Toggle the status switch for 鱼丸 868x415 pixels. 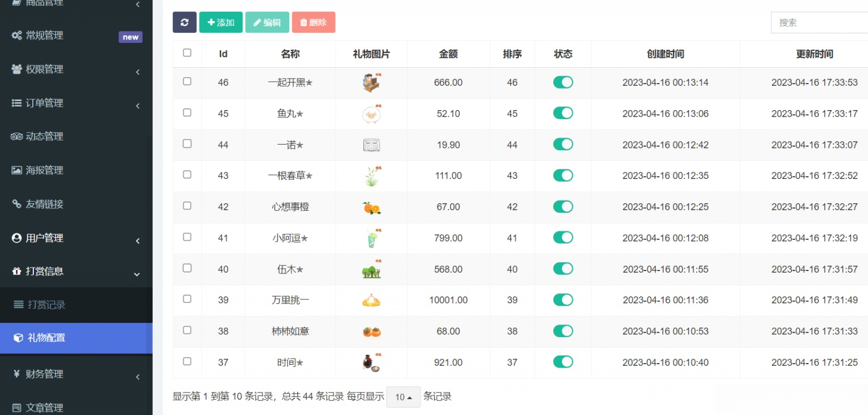click(563, 113)
